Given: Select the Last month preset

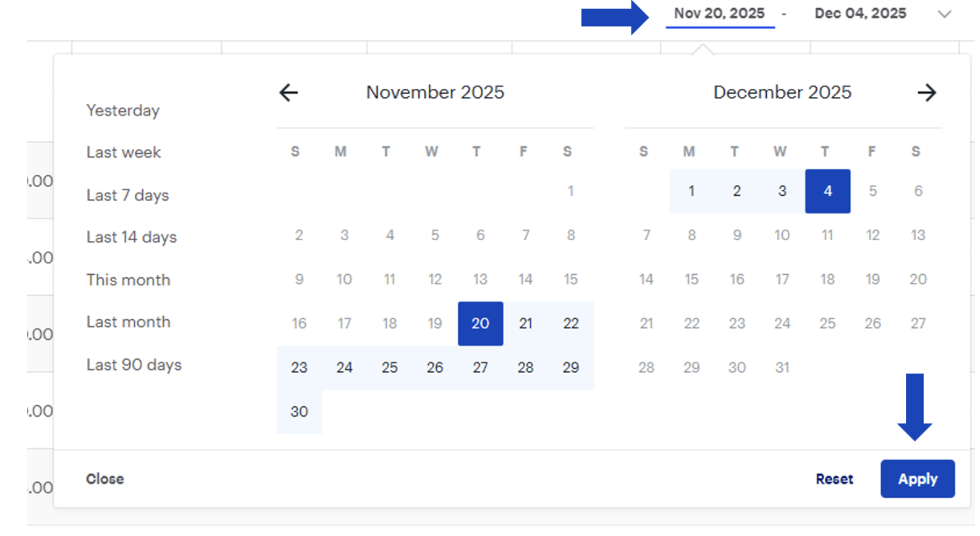Looking at the screenshot, I should pyautogui.click(x=128, y=322).
